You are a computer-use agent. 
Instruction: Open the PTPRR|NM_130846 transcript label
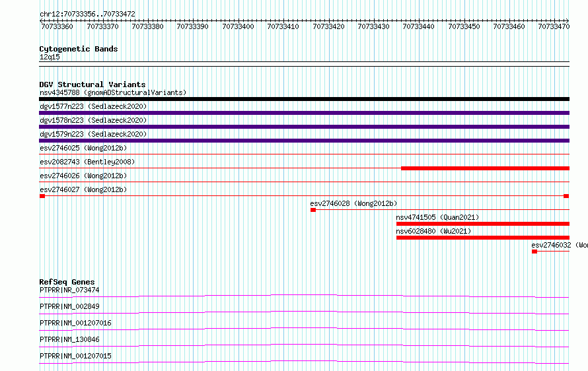click(69, 339)
